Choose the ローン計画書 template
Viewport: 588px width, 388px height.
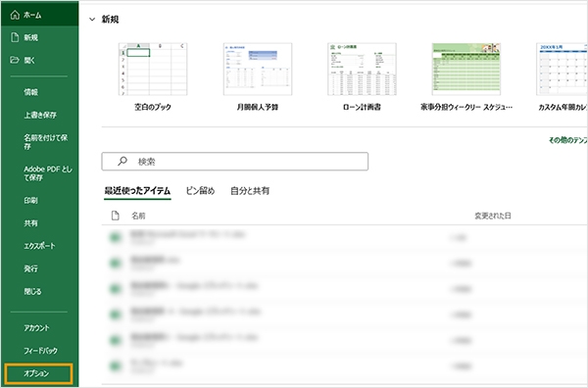pos(362,70)
